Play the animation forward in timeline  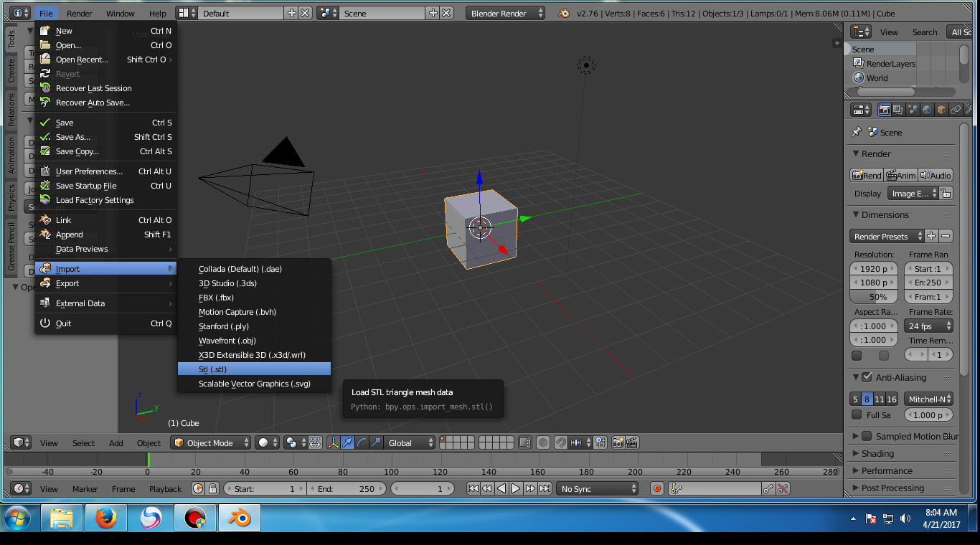[x=516, y=488]
